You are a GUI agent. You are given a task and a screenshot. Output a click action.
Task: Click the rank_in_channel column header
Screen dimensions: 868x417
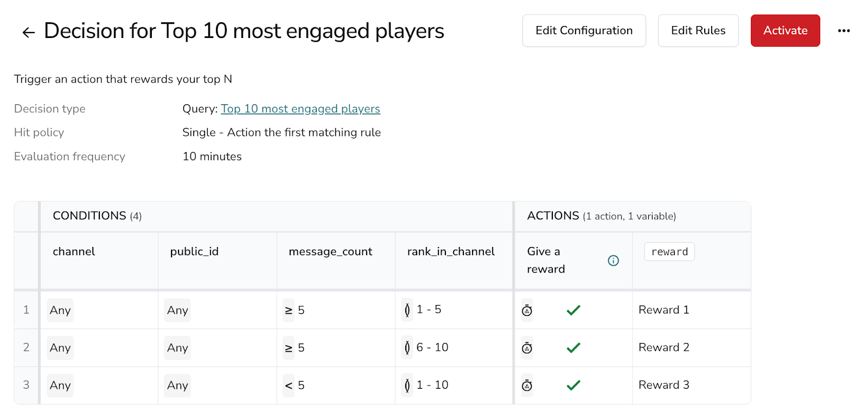(451, 251)
